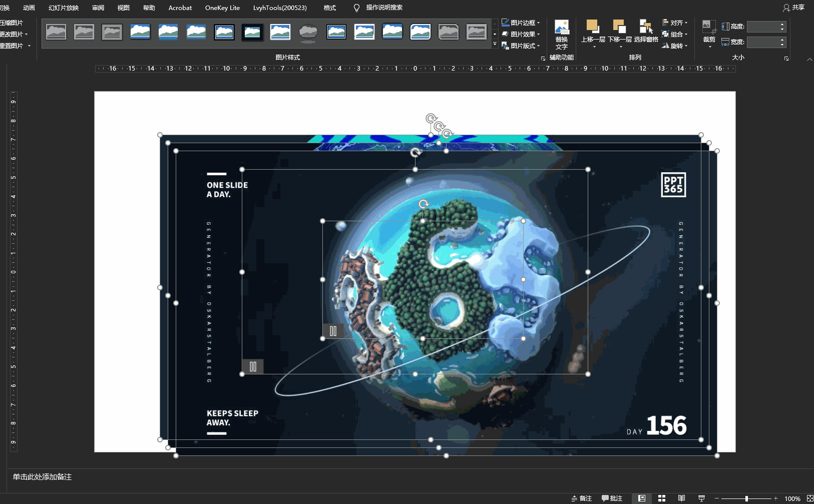Toggle the 批注 comments pane button

point(612,498)
